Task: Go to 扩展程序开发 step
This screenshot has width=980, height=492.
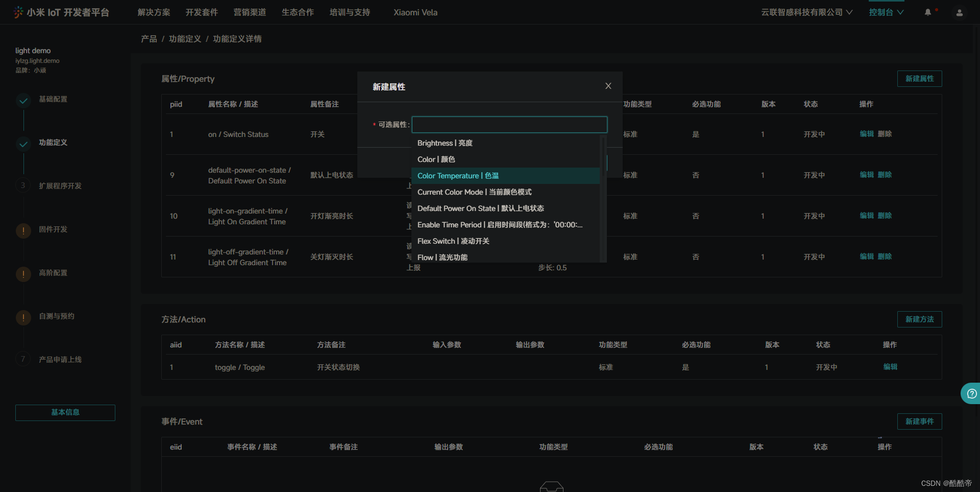Action: (x=60, y=186)
